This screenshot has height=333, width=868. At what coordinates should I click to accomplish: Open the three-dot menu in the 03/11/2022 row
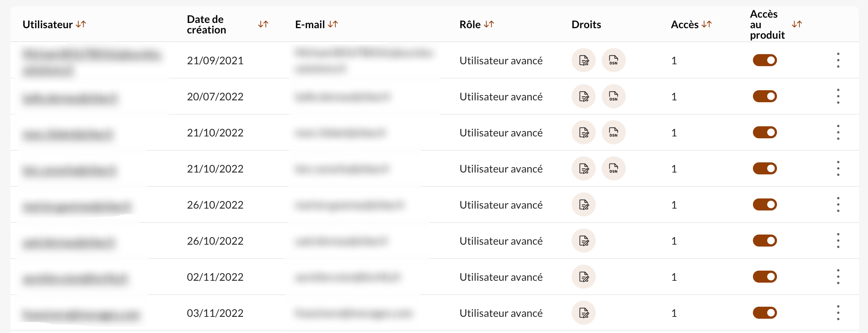coord(838,313)
